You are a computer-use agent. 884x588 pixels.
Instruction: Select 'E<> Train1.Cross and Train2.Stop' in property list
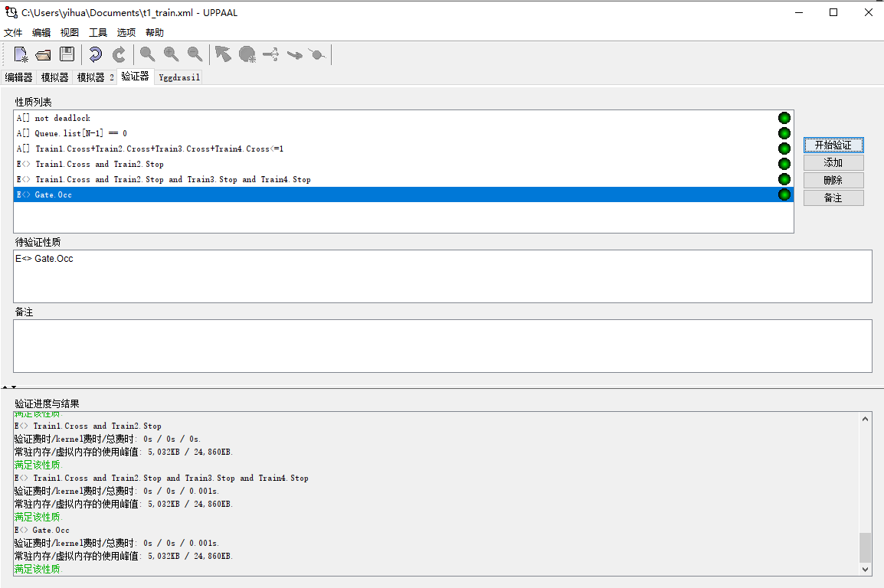click(403, 164)
